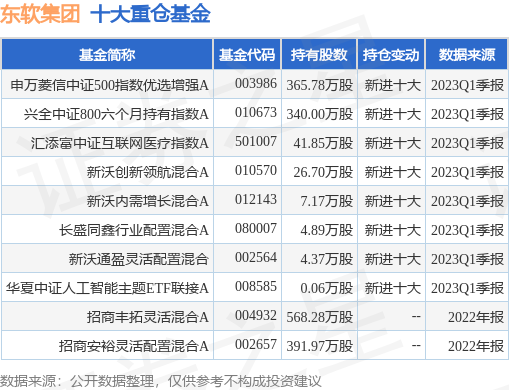The height and width of the screenshot is (390, 509).
Task: Click the 十大重仓基金 heading
Action: coord(150,14)
